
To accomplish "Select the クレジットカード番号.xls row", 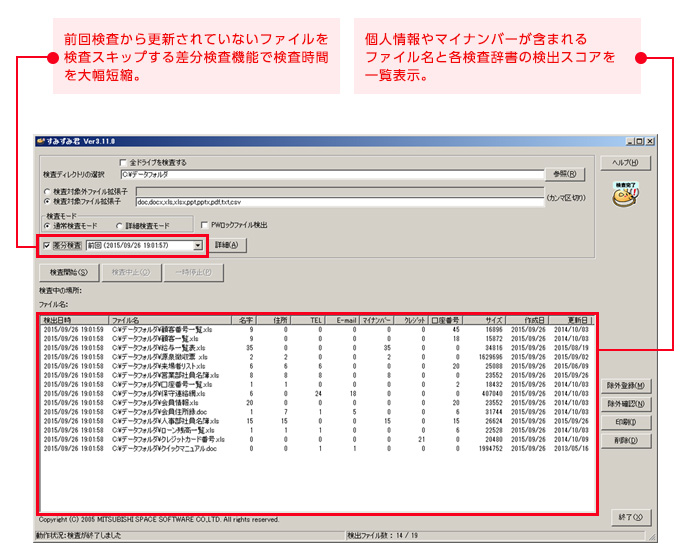I will (x=316, y=440).
